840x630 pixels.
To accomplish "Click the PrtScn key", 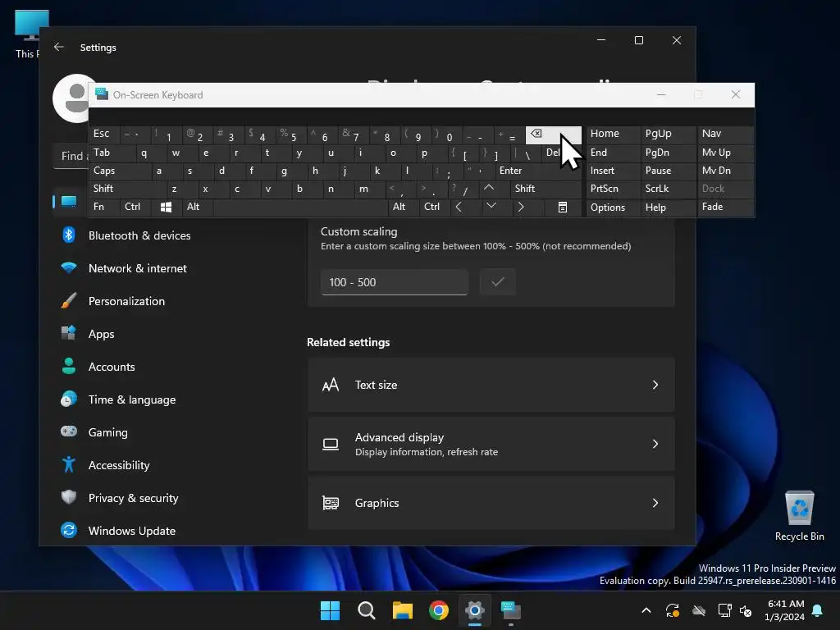I will pos(614,189).
